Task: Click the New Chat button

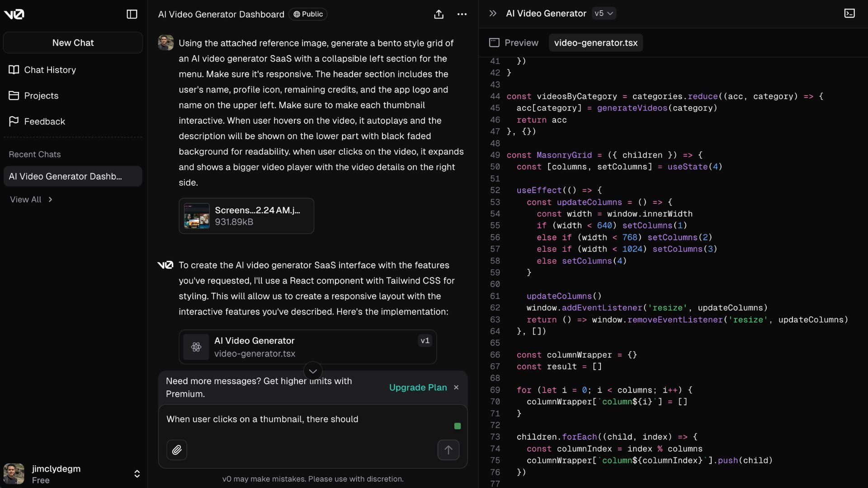Action: point(73,43)
